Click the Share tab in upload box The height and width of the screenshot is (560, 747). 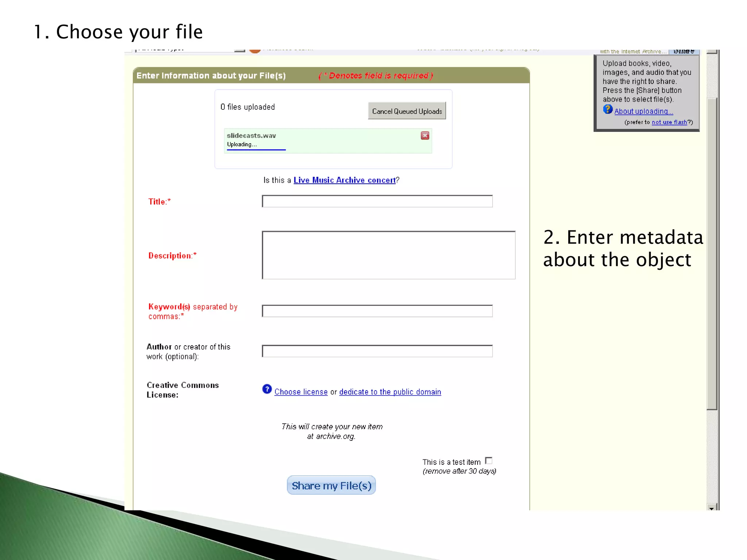[684, 51]
